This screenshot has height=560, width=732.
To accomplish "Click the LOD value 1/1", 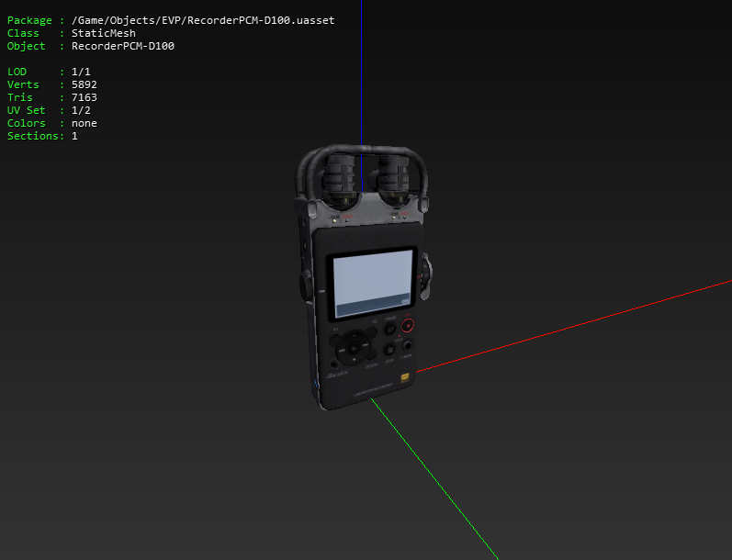I will [x=81, y=72].
